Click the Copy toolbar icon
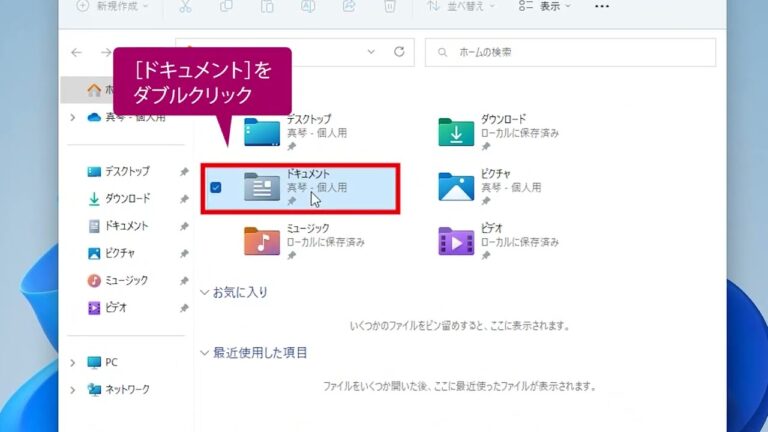This screenshot has height=432, width=768. (226, 6)
